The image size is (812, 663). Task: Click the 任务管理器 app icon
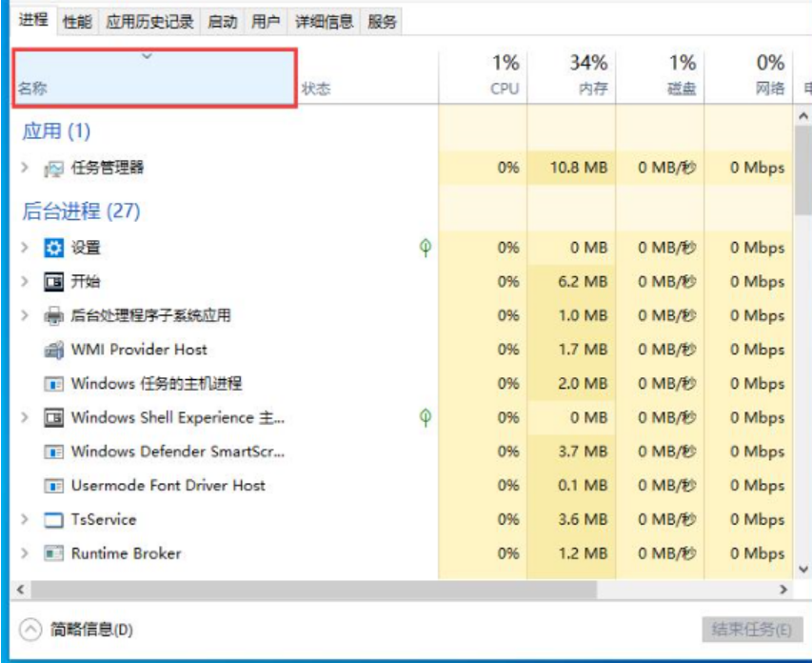pyautogui.click(x=54, y=169)
